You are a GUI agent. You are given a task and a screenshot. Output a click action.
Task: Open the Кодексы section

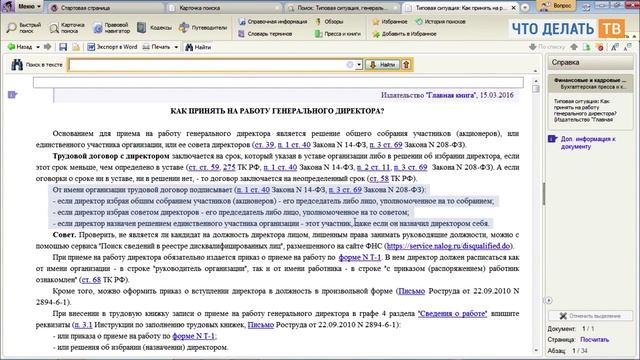coord(154,28)
